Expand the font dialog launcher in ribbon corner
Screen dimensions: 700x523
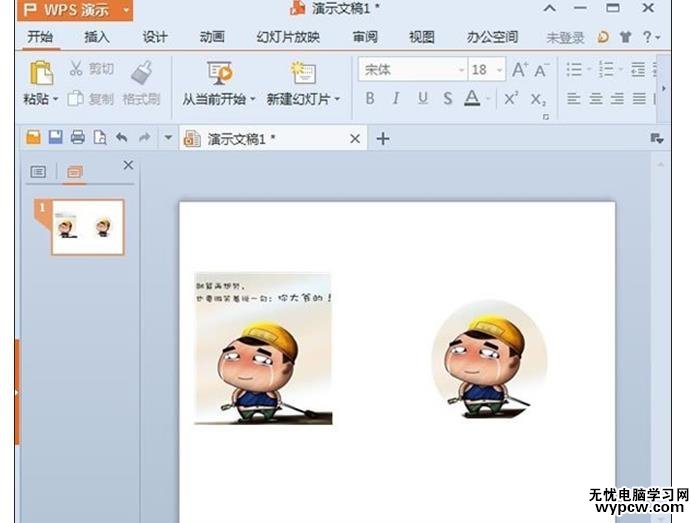pos(546,116)
